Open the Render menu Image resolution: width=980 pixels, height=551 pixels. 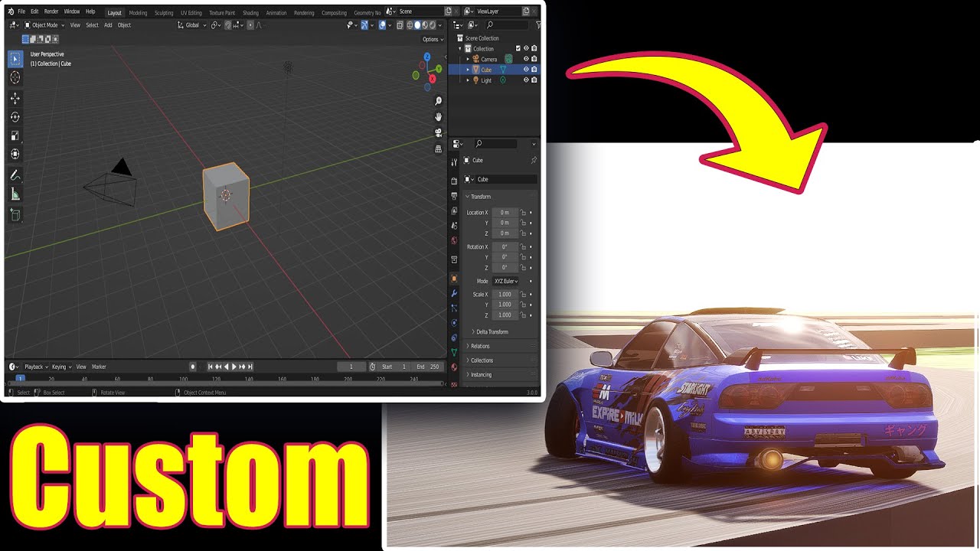pyautogui.click(x=51, y=11)
